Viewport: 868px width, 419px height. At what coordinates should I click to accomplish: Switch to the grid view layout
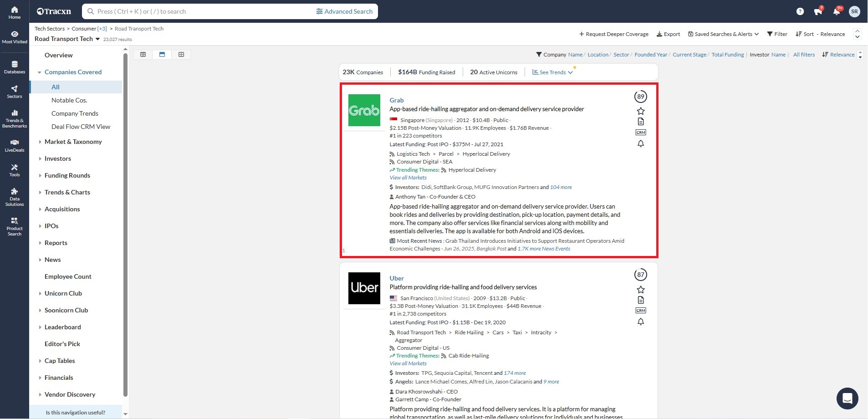point(181,55)
